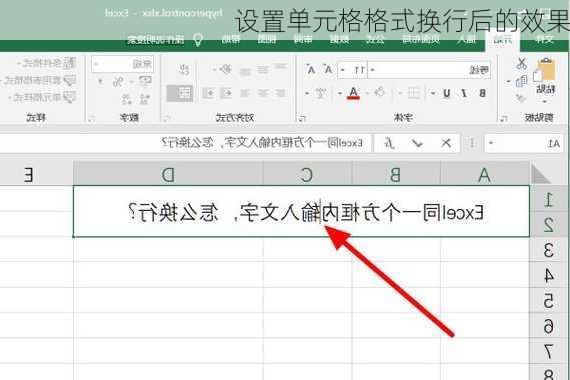Screen dimensions: 570x380
Task: Open the 文件 tab
Action: 544,39
